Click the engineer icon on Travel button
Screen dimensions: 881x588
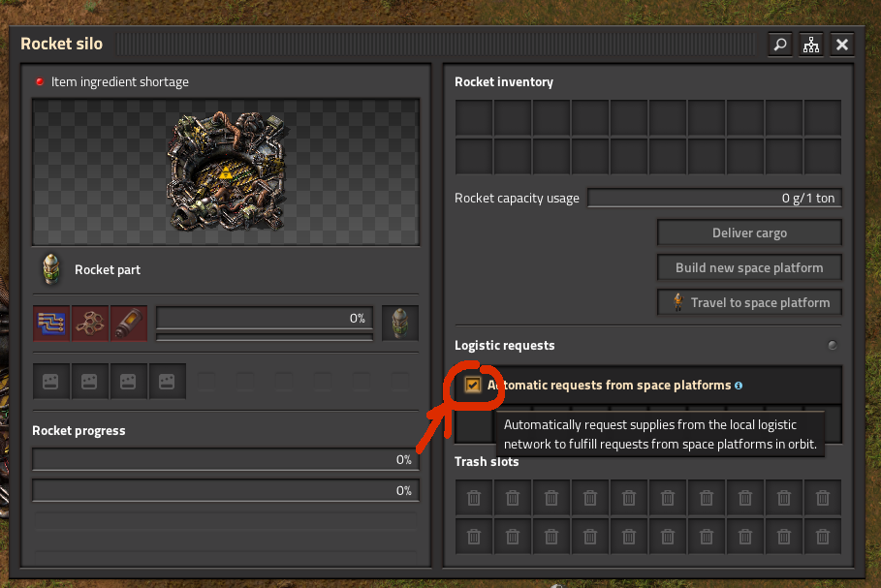click(x=678, y=302)
